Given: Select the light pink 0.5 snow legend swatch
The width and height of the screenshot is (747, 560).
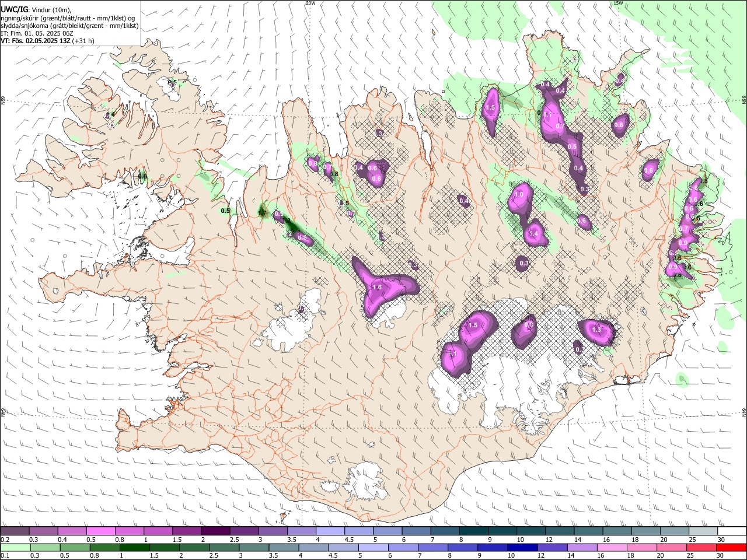Looking at the screenshot, I should pos(100,531).
